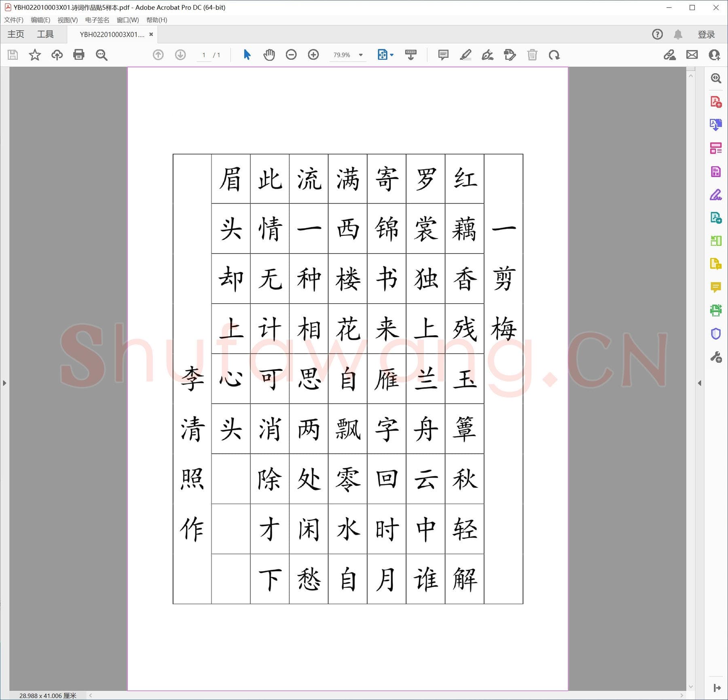
Task: Open the Sign pen tool
Action: click(x=487, y=55)
